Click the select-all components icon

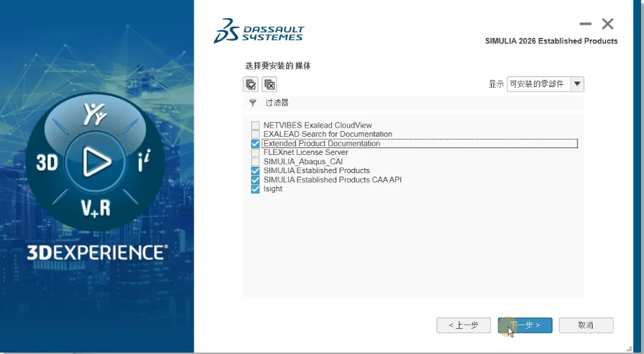[250, 84]
